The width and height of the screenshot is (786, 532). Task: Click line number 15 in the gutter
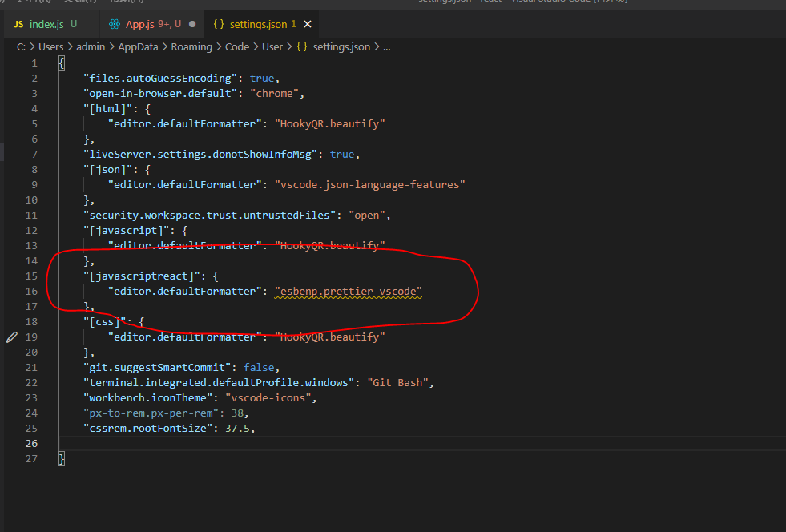tap(31, 276)
